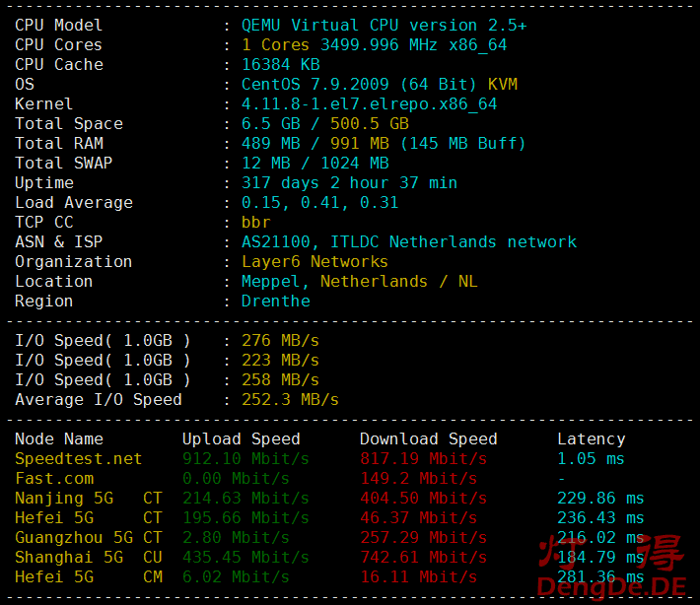Click the Layer6 Networks organization value
Image resolution: width=700 pixels, height=605 pixels.
point(315,262)
